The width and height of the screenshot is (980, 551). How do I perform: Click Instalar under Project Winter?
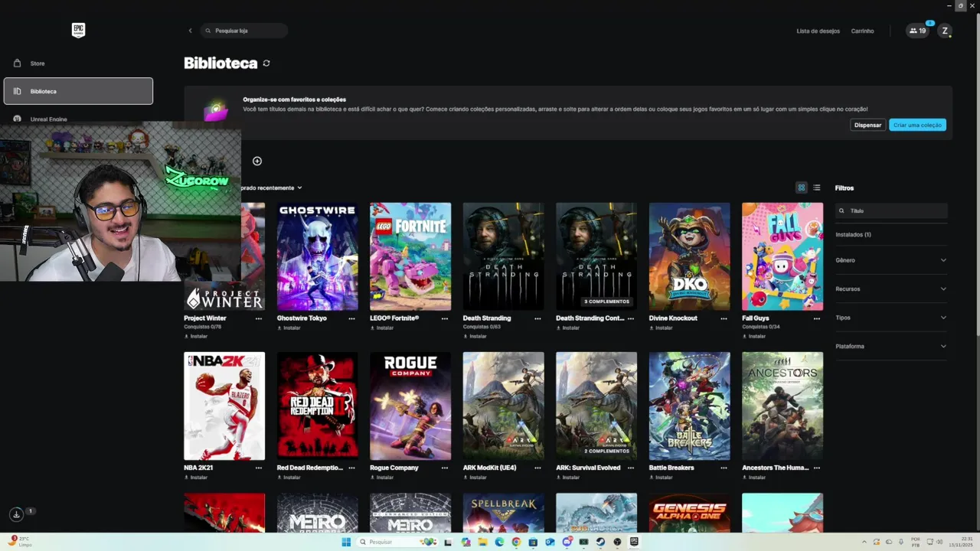[196, 336]
